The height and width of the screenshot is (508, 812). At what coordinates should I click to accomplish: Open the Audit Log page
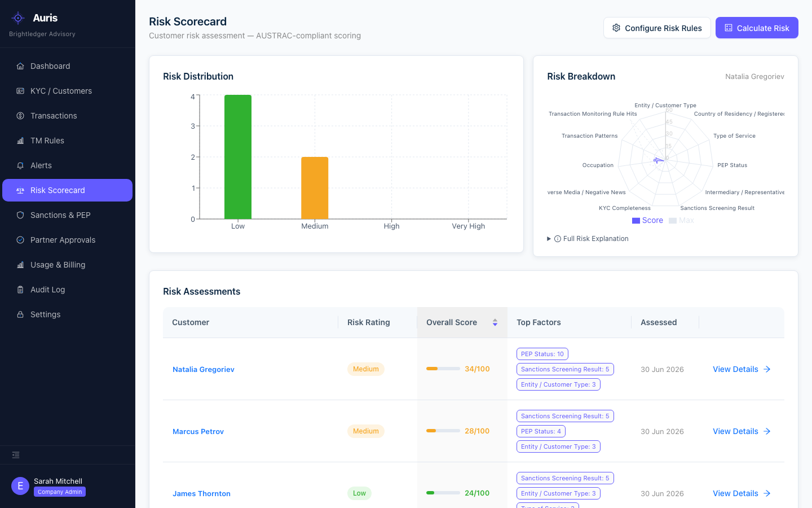pos(68,290)
